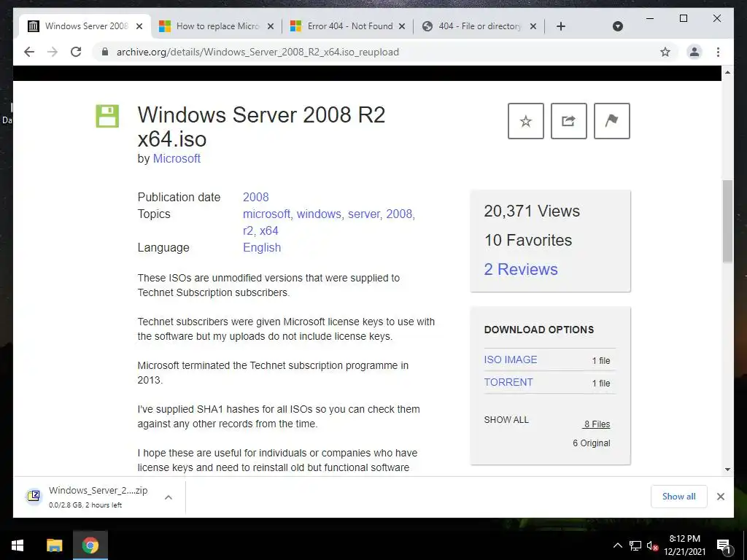The image size is (747, 560).
Task: Click the x64 topic link
Action: pyautogui.click(x=268, y=231)
